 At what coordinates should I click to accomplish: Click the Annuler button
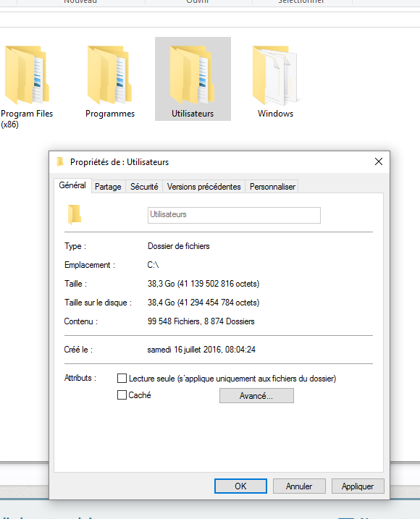tap(299, 486)
